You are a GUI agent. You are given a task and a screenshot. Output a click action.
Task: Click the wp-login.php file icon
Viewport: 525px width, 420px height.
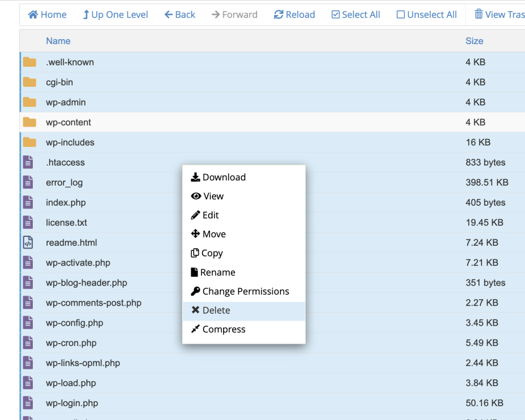pyautogui.click(x=28, y=403)
